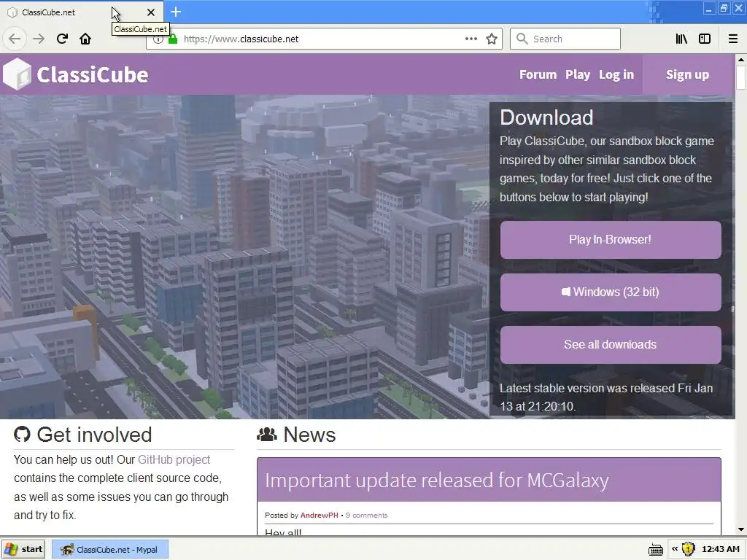Click page scrollbar up arrow
The width and height of the screenshot is (747, 560).
(x=741, y=60)
